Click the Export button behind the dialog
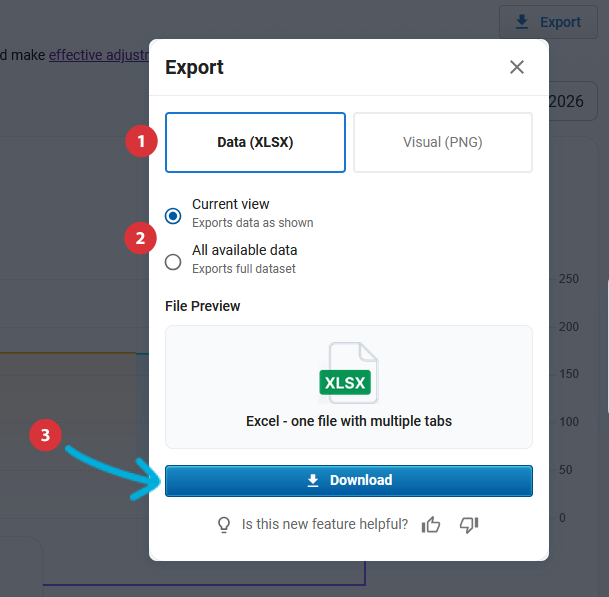Viewport: 609px width, 597px height. coord(546,22)
